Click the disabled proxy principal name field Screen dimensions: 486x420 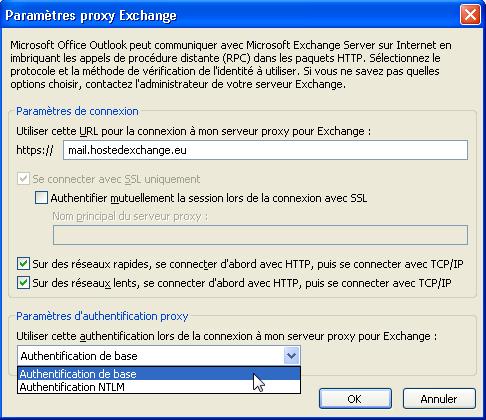click(x=260, y=235)
